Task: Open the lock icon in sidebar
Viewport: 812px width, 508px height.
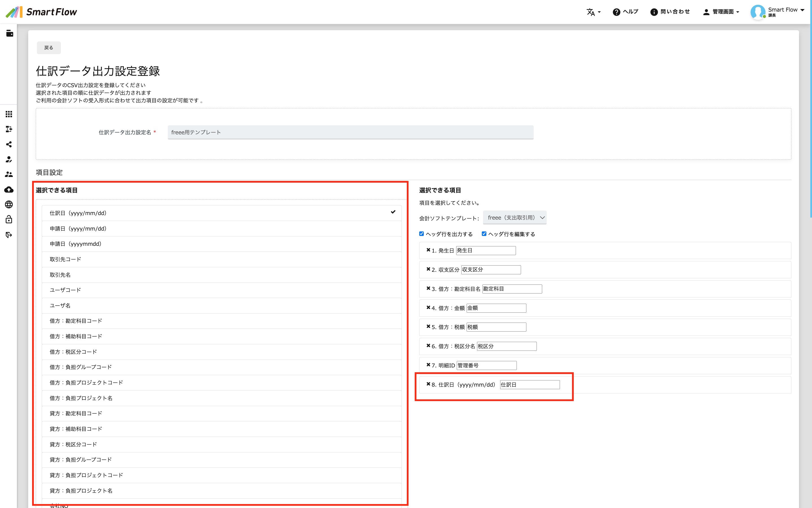Action: [9, 219]
